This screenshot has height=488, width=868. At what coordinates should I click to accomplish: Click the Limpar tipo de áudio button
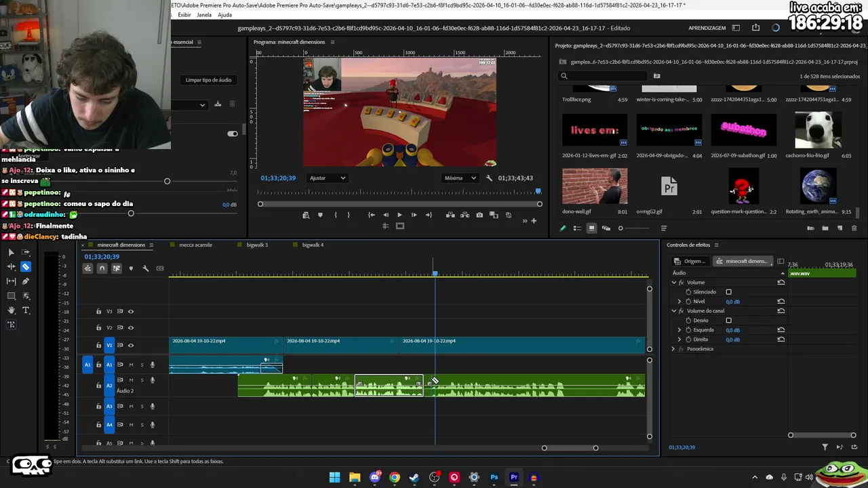(x=209, y=80)
